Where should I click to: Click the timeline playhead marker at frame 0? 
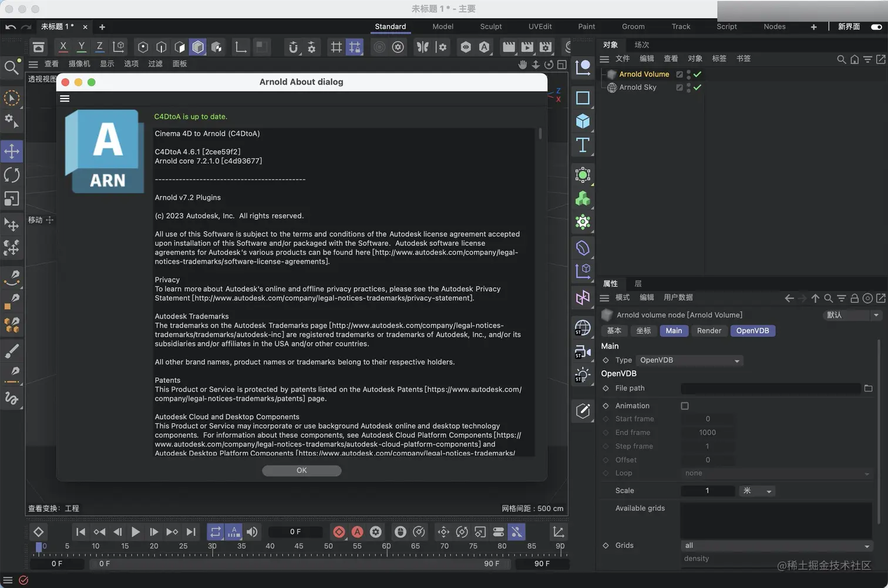pyautogui.click(x=39, y=547)
